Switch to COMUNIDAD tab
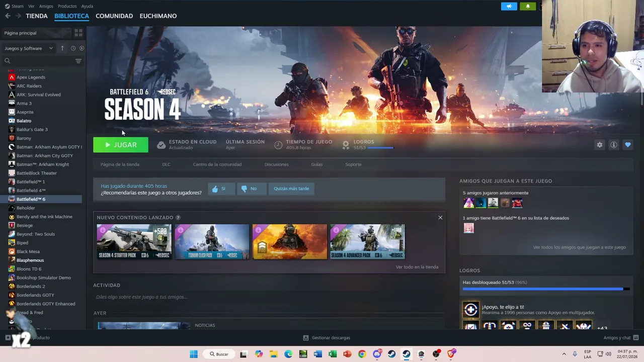 click(x=114, y=16)
